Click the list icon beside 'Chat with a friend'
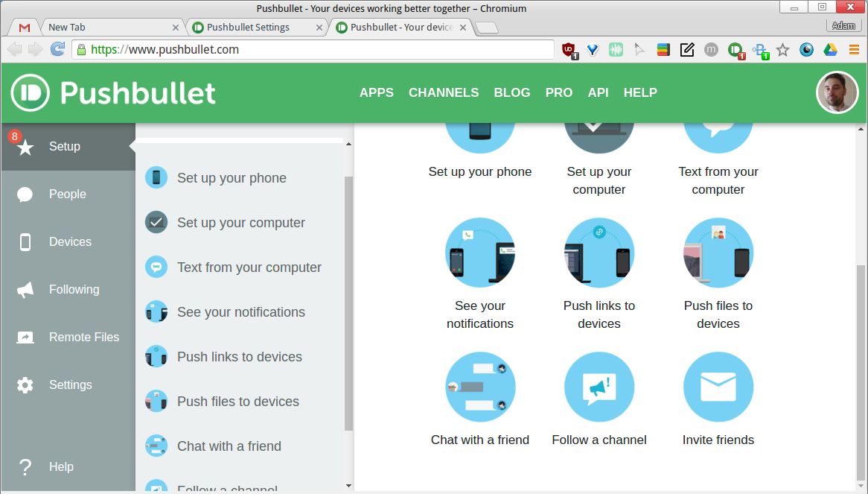The image size is (868, 494). point(156,446)
